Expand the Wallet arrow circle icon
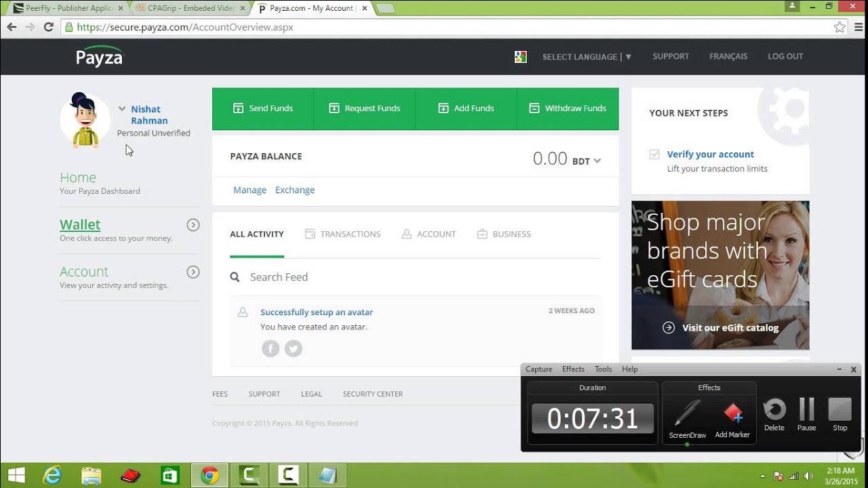Viewport: 868px width, 488px height. click(x=193, y=225)
